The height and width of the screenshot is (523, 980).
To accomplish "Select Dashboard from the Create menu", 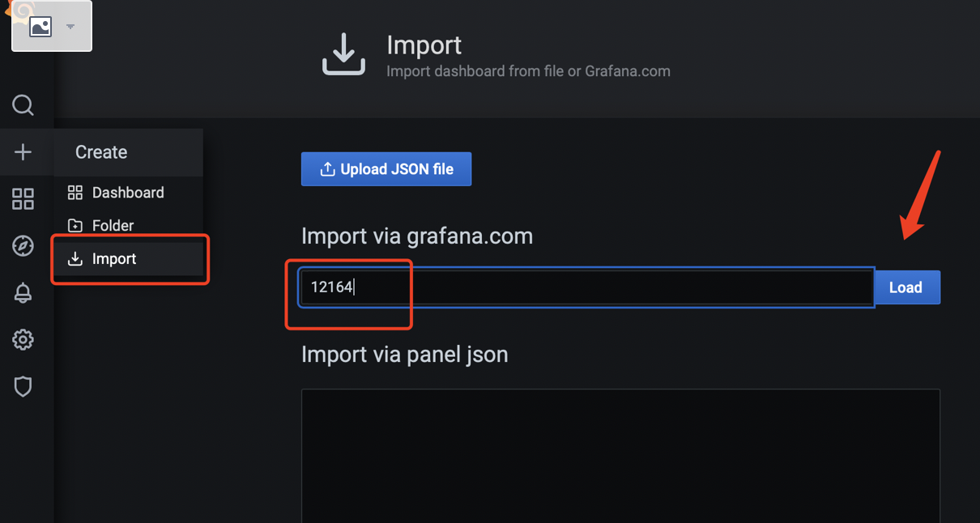I will [130, 193].
